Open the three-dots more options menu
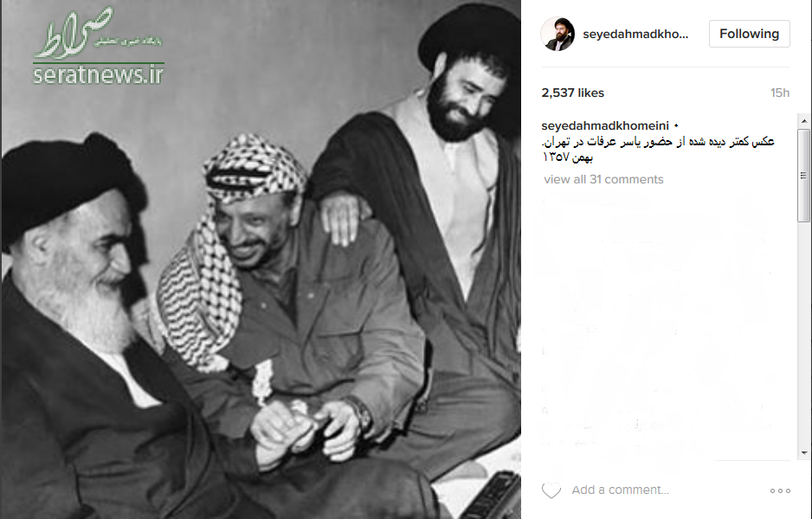Screen dimensions: 812x519 780,490
